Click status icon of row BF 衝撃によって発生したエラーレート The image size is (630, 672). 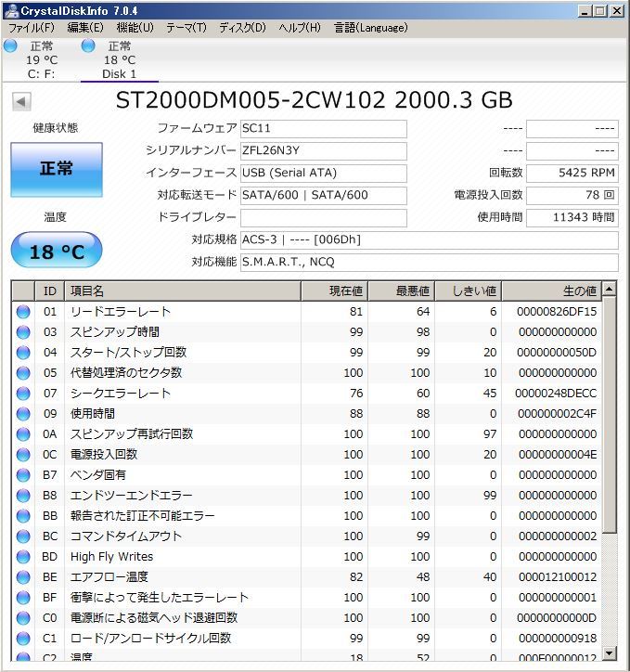23,598
